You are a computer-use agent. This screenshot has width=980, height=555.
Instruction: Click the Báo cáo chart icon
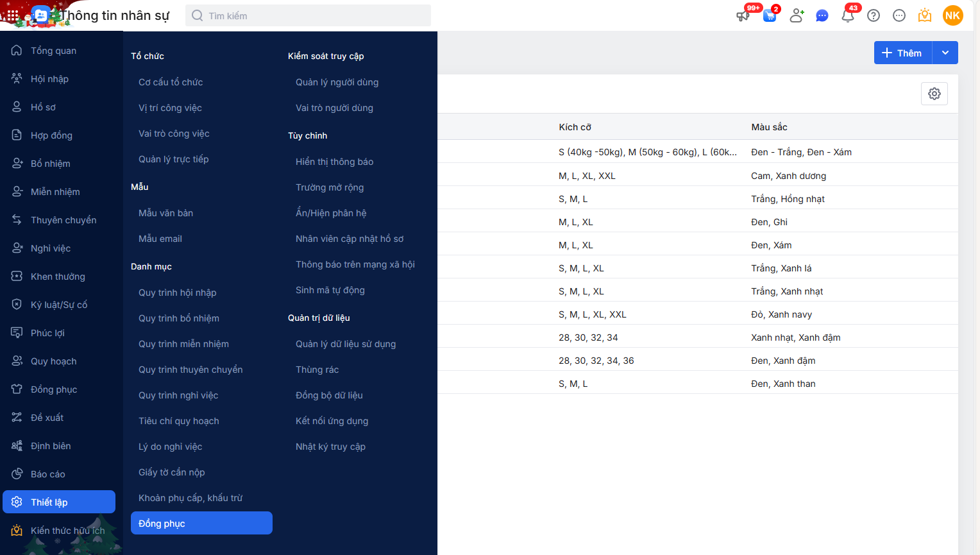click(17, 474)
